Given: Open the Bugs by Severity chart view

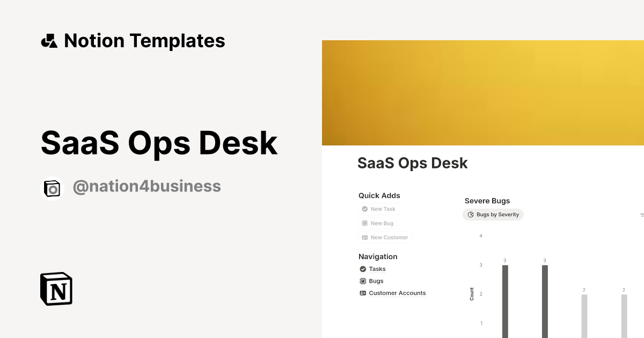Looking at the screenshot, I should pyautogui.click(x=493, y=214).
